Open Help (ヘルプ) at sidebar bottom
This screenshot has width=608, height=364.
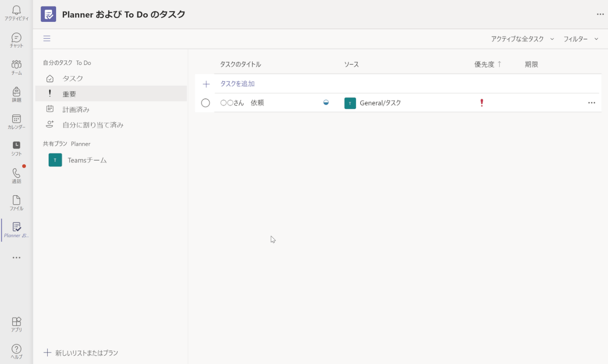(16, 352)
